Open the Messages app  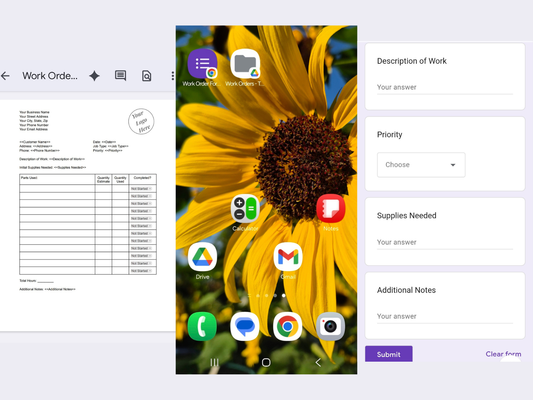click(245, 326)
